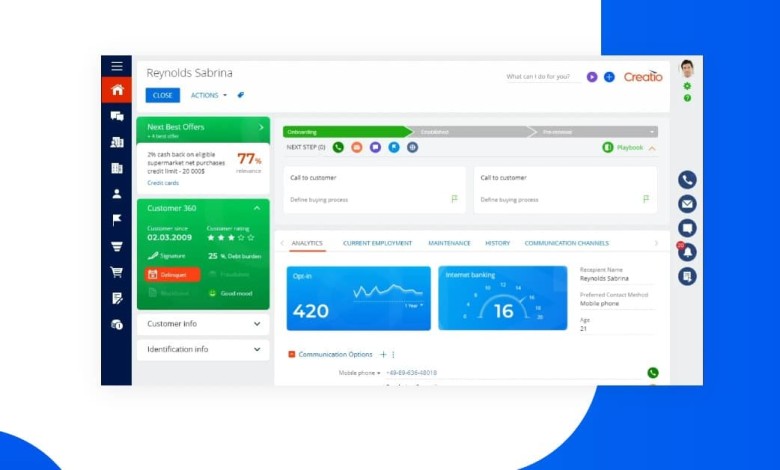The width and height of the screenshot is (780, 470).
Task: Open the user profile avatar
Action: click(687, 69)
